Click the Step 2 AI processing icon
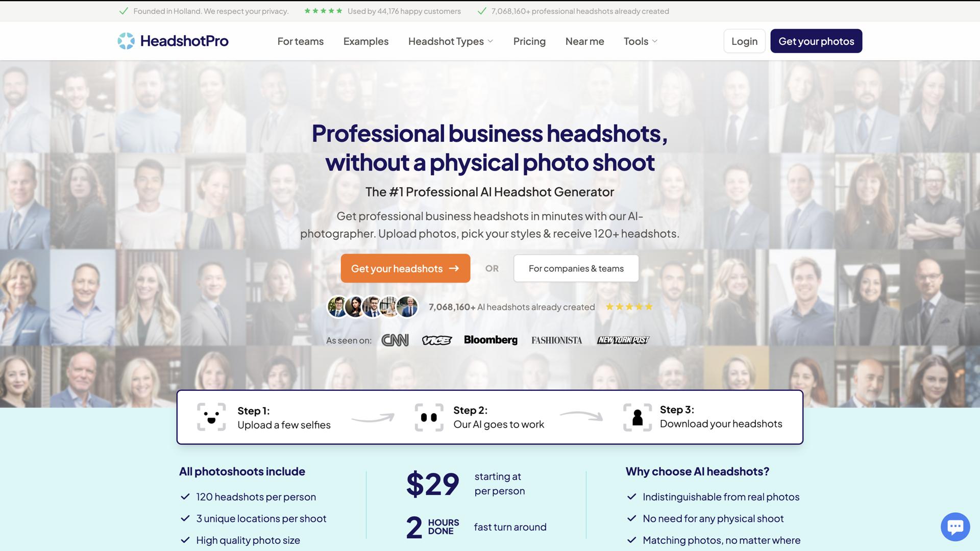The image size is (980, 551). [x=429, y=417]
